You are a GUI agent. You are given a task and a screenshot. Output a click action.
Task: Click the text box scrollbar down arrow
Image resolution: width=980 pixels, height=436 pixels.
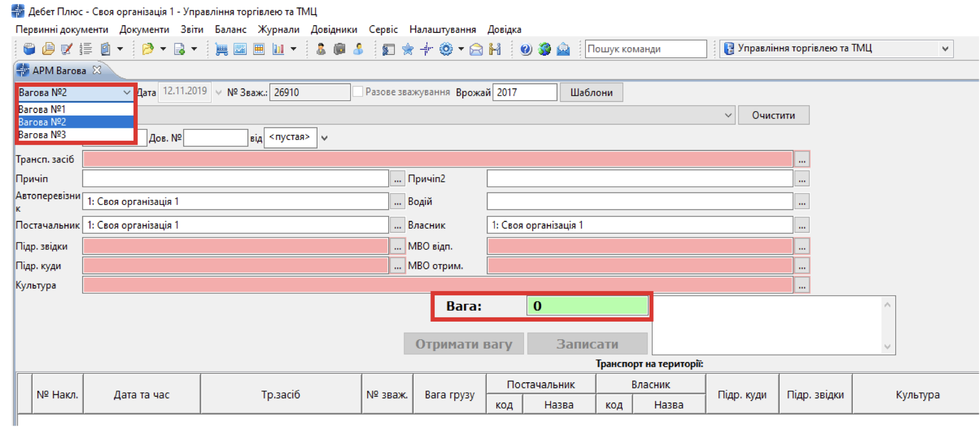coord(888,347)
